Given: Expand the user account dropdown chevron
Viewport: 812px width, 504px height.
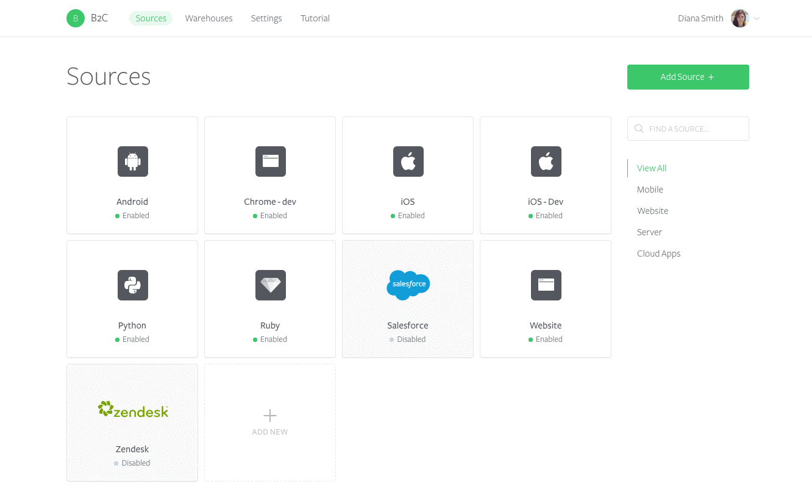Looking at the screenshot, I should point(757,18).
